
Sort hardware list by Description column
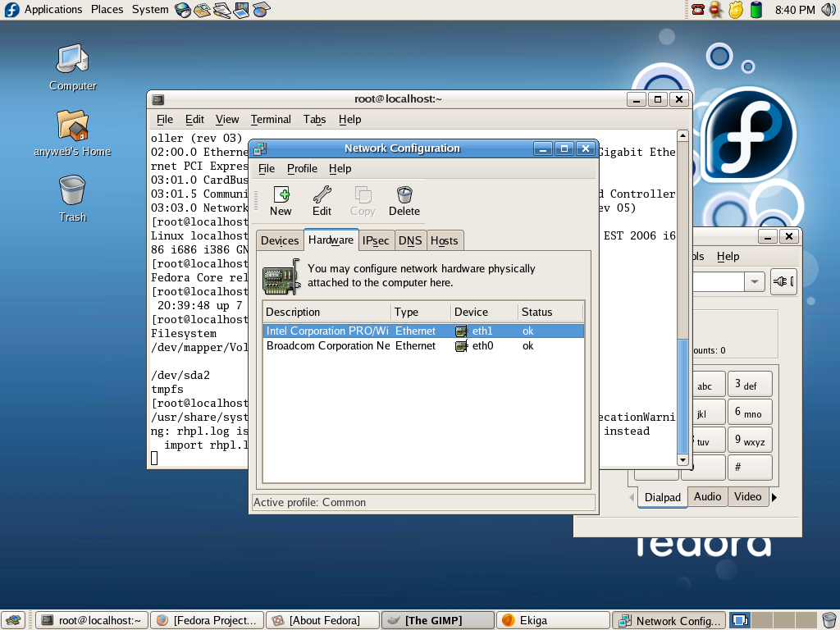tap(326, 313)
